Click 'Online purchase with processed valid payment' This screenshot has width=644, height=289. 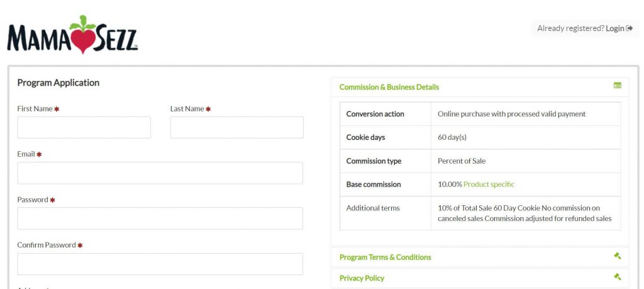511,114
